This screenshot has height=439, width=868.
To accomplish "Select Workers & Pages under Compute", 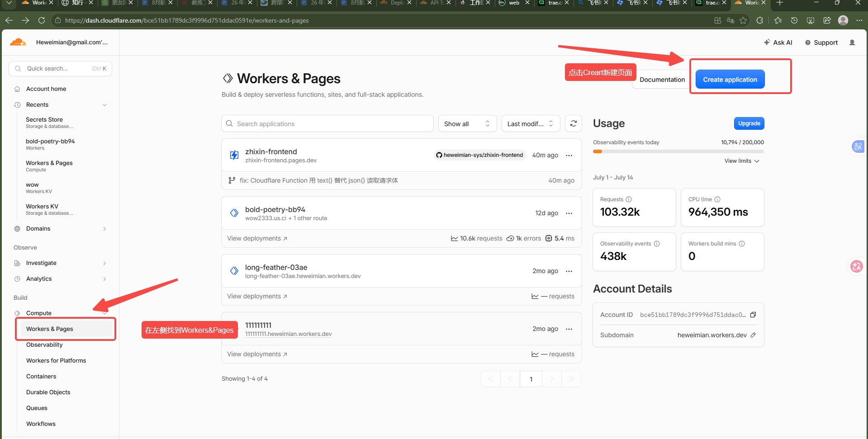I will tap(66, 329).
